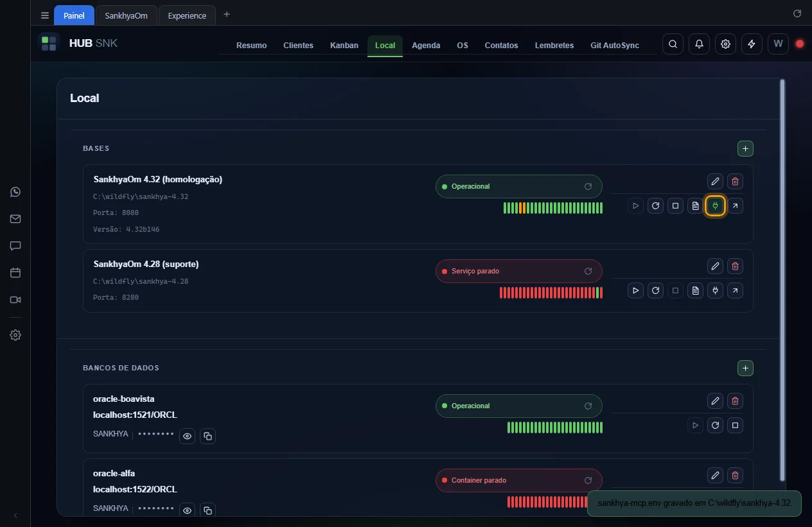The image size is (812, 527).
Task: Go to the Clientes tab
Action: [x=298, y=46]
